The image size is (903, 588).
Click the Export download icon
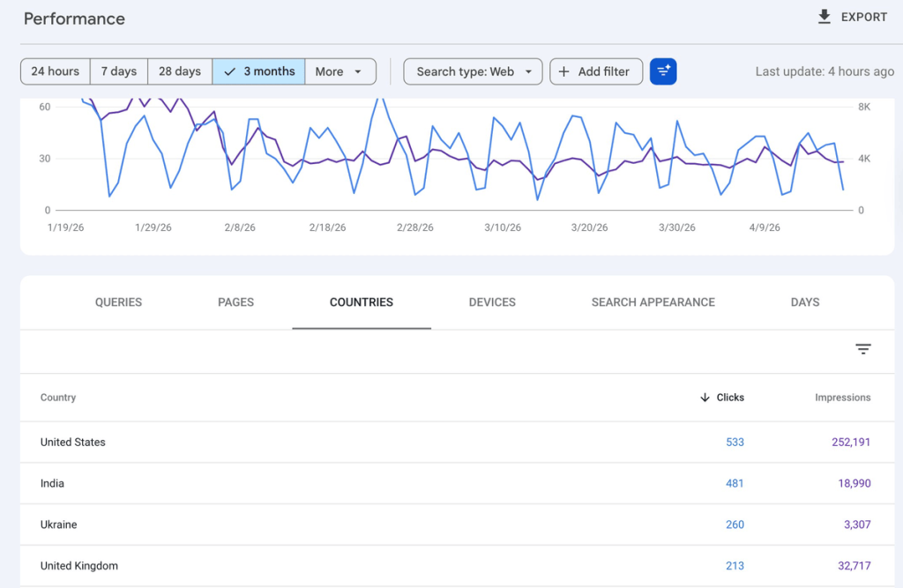tap(825, 17)
